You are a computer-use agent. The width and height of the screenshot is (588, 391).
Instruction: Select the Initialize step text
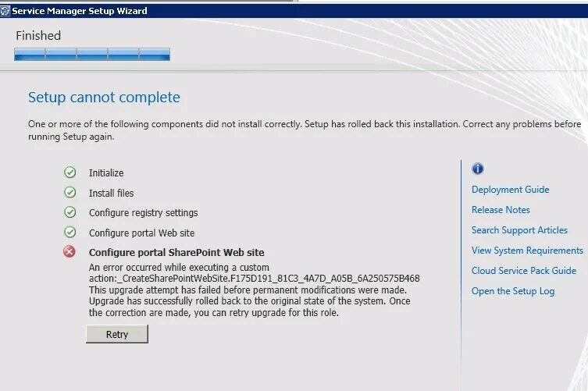(x=106, y=172)
